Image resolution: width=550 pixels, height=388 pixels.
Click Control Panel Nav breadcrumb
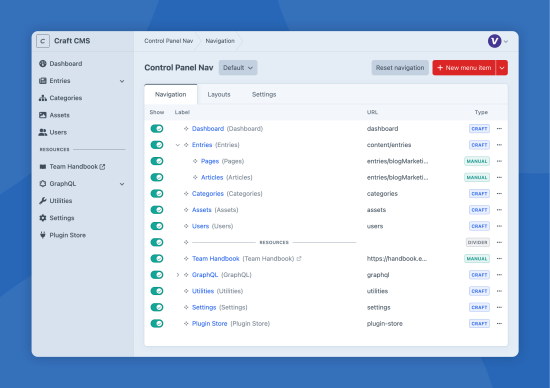168,41
